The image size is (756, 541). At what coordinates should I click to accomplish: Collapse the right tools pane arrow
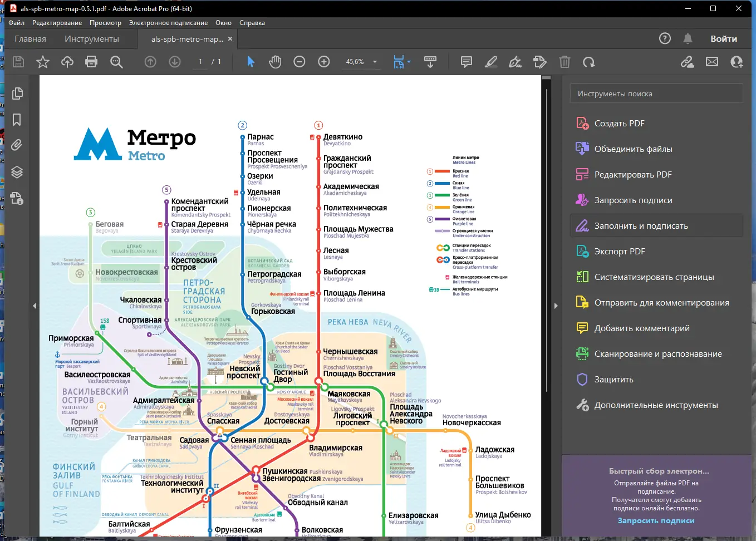[x=556, y=306]
